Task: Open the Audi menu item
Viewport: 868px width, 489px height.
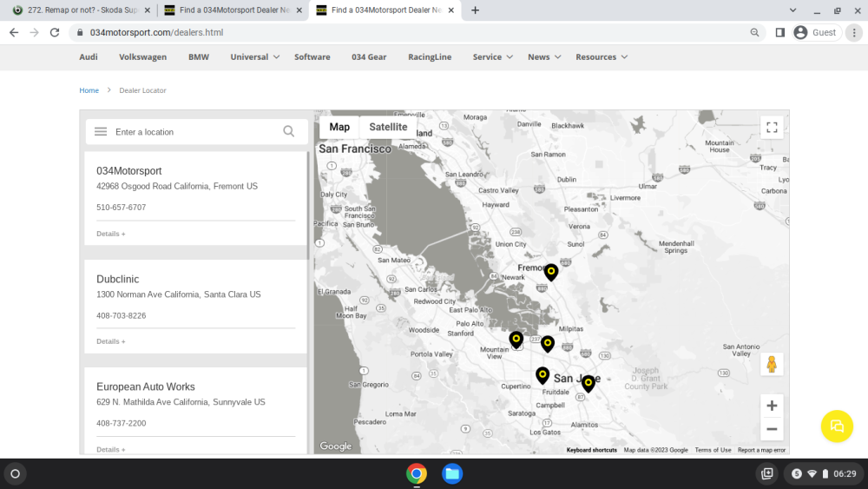Action: coord(89,57)
